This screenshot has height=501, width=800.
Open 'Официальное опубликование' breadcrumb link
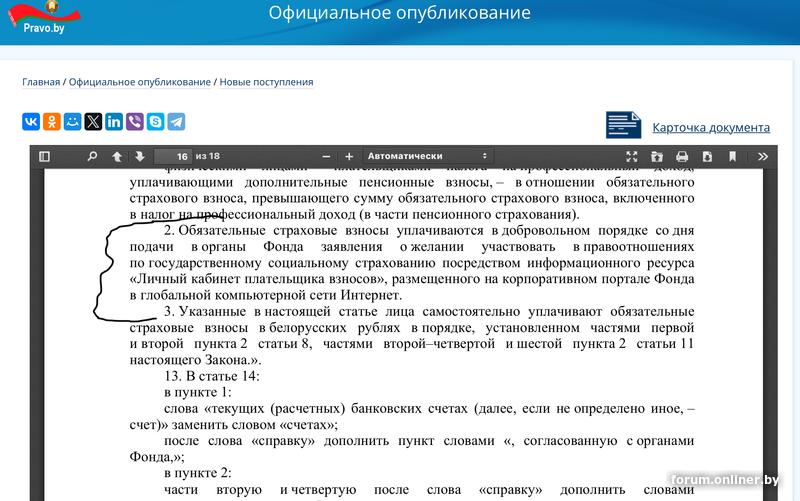pos(140,82)
